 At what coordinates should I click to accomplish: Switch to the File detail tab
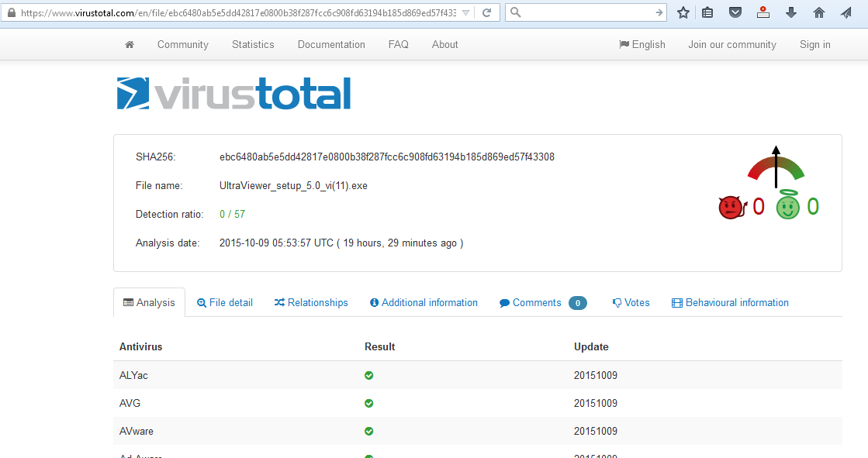(225, 302)
